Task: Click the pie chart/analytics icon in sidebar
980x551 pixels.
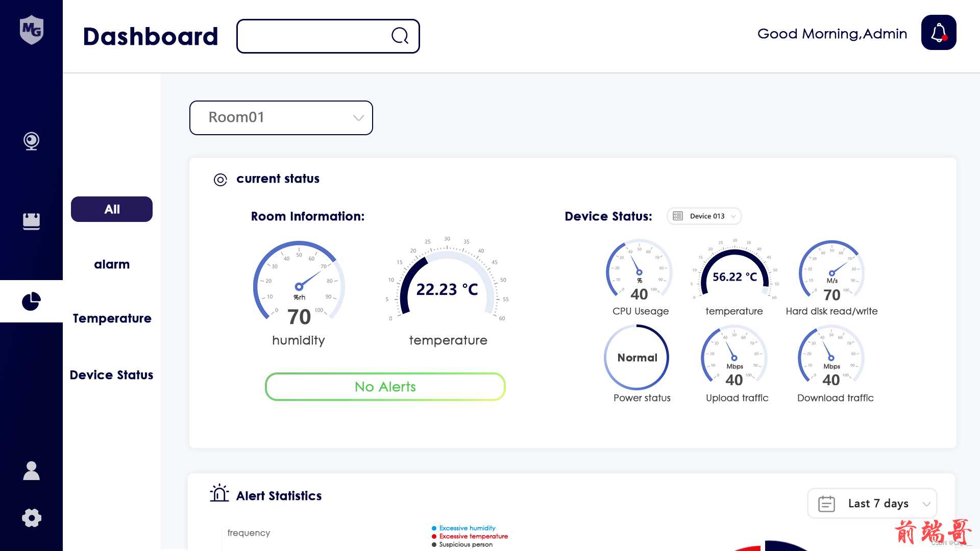Action: point(31,300)
